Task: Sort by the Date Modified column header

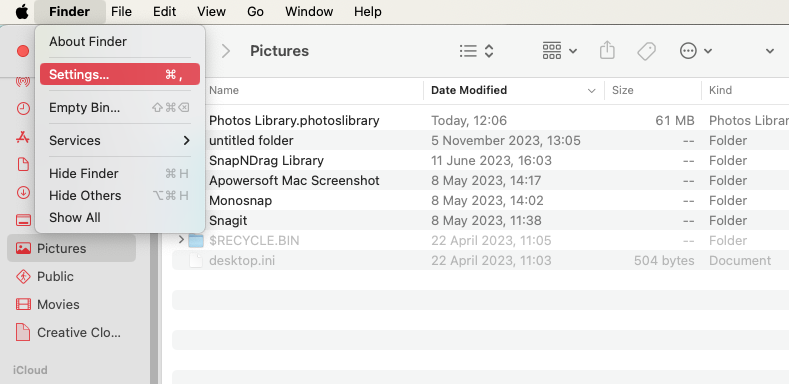Action: [469, 91]
